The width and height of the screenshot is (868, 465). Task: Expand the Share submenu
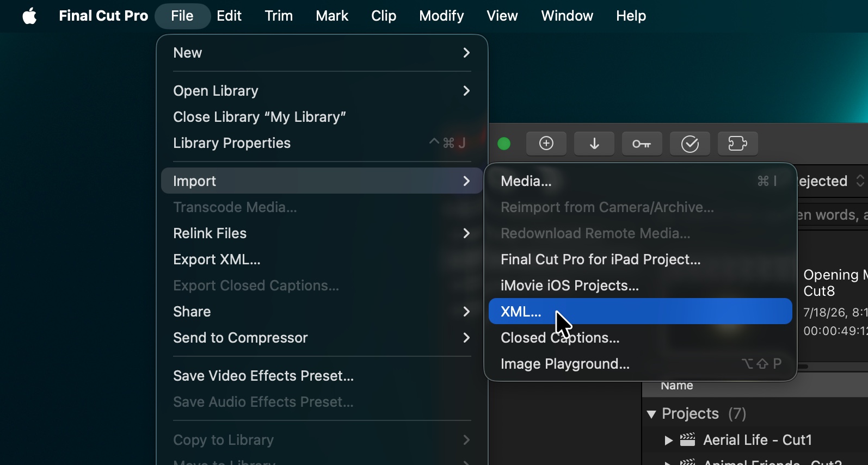click(322, 312)
